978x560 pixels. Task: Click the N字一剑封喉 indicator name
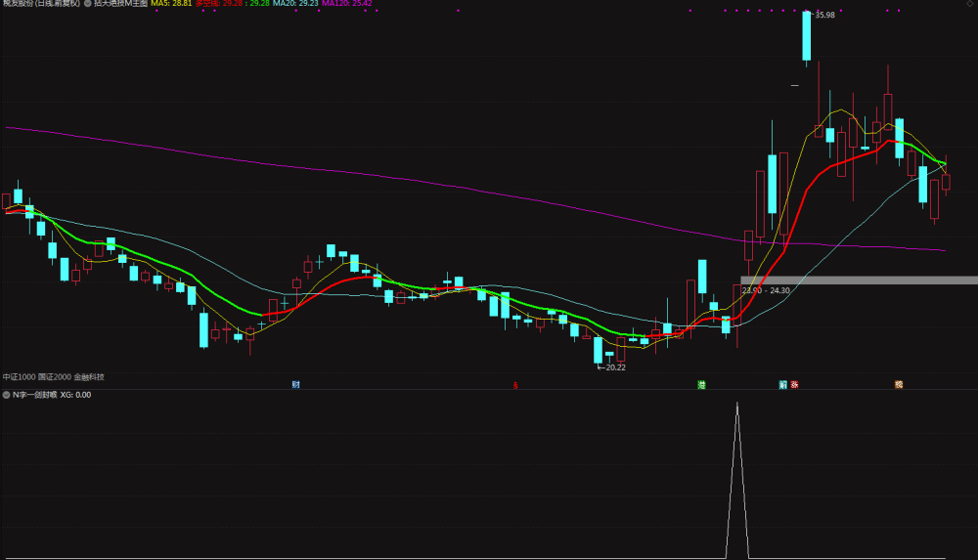tap(35, 395)
